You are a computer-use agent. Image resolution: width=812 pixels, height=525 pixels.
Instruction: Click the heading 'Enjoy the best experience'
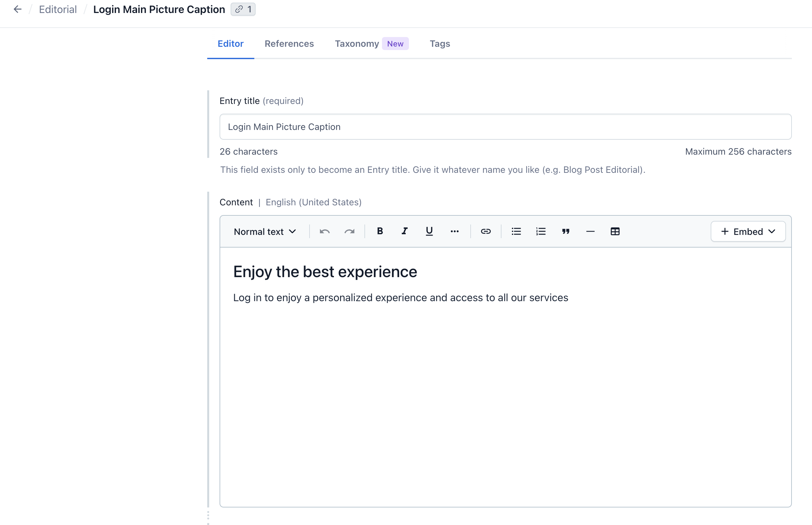(x=325, y=272)
